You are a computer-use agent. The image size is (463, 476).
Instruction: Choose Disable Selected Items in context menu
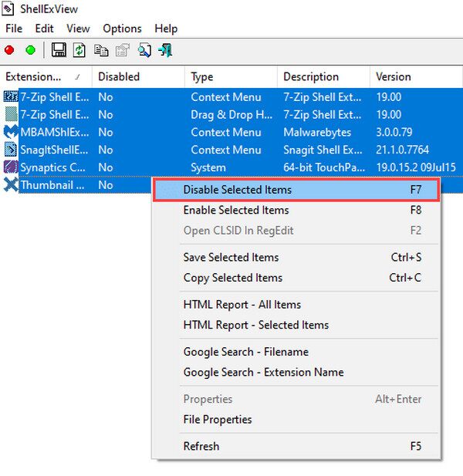pyautogui.click(x=296, y=190)
